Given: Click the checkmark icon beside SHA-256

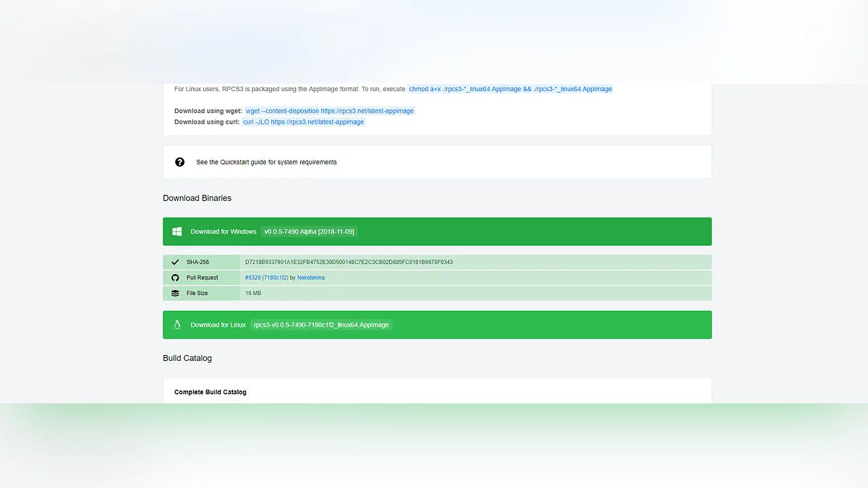Looking at the screenshot, I should [x=175, y=262].
